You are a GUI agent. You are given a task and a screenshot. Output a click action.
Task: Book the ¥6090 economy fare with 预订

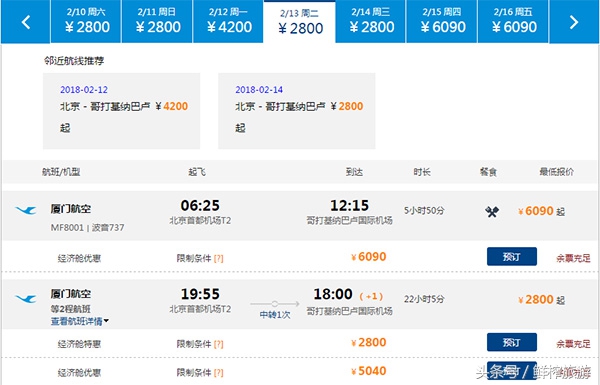pos(512,256)
